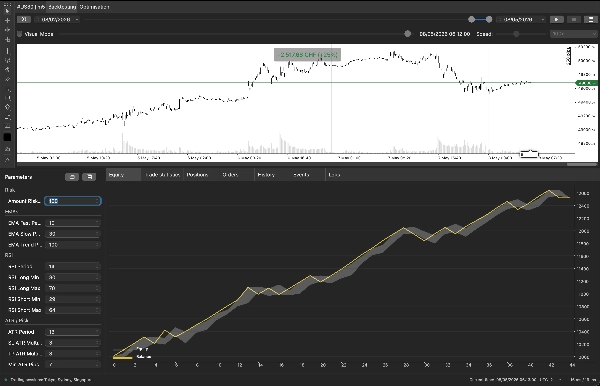Click the EMA Slow Period value field
The width and height of the screenshot is (600, 386).
point(73,234)
